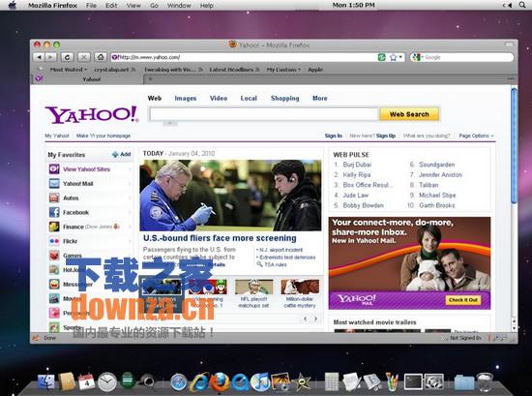The width and height of the screenshot is (532, 396).
Task: Open the Edit menu
Action: [111, 6]
